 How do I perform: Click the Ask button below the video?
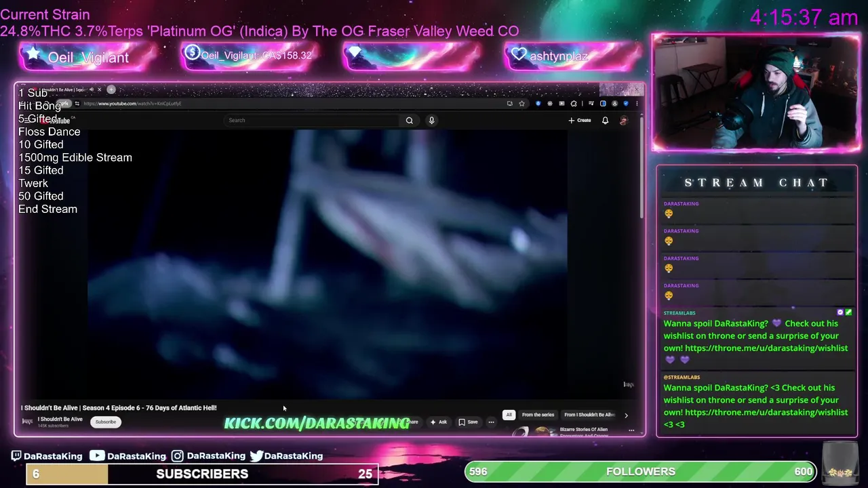[439, 422]
